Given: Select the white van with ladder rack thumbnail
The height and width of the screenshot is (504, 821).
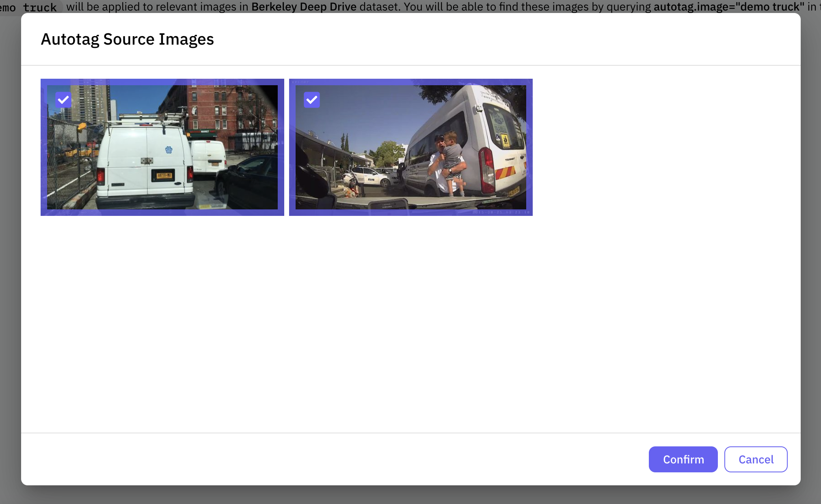Looking at the screenshot, I should coord(162,147).
